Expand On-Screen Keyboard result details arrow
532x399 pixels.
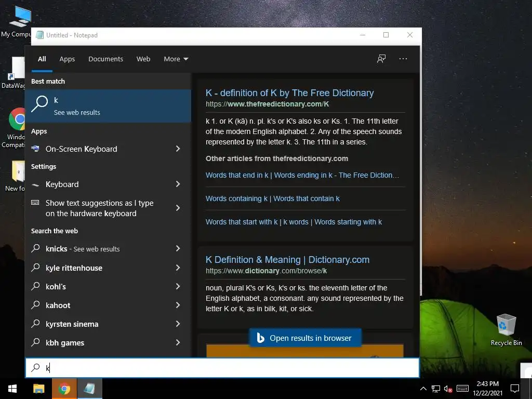pos(178,149)
